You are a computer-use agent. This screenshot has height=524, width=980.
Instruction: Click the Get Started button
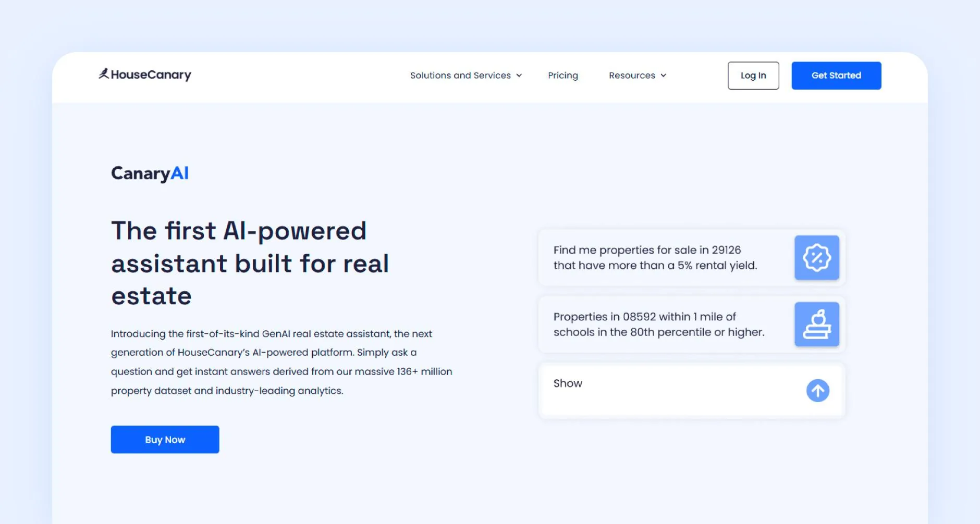tap(836, 76)
